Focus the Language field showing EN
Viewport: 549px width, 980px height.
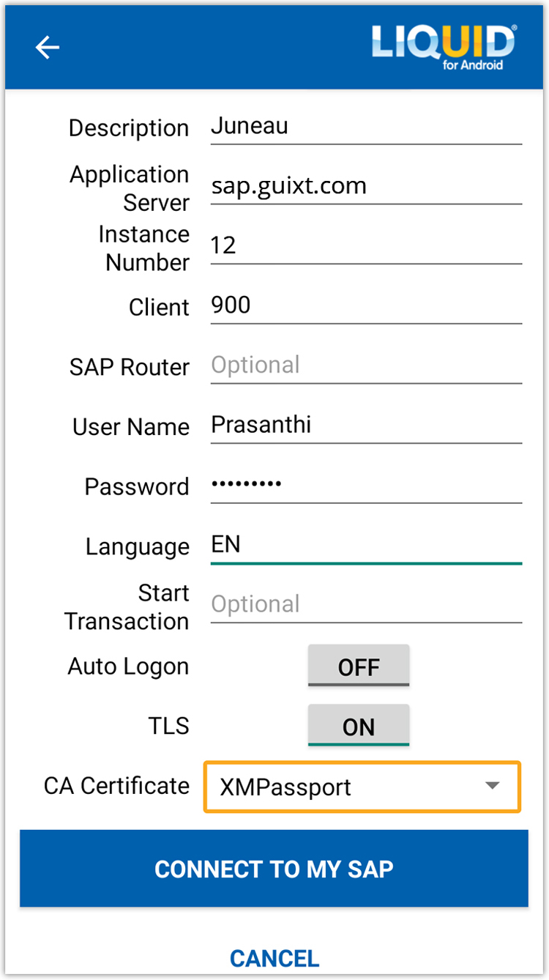pyautogui.click(x=366, y=546)
